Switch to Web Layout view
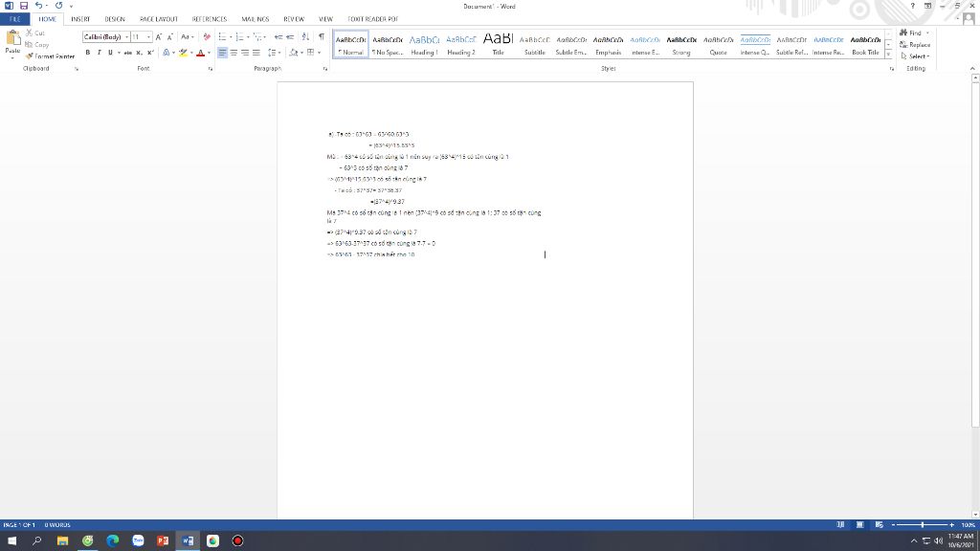980x551 pixels. pos(880,525)
